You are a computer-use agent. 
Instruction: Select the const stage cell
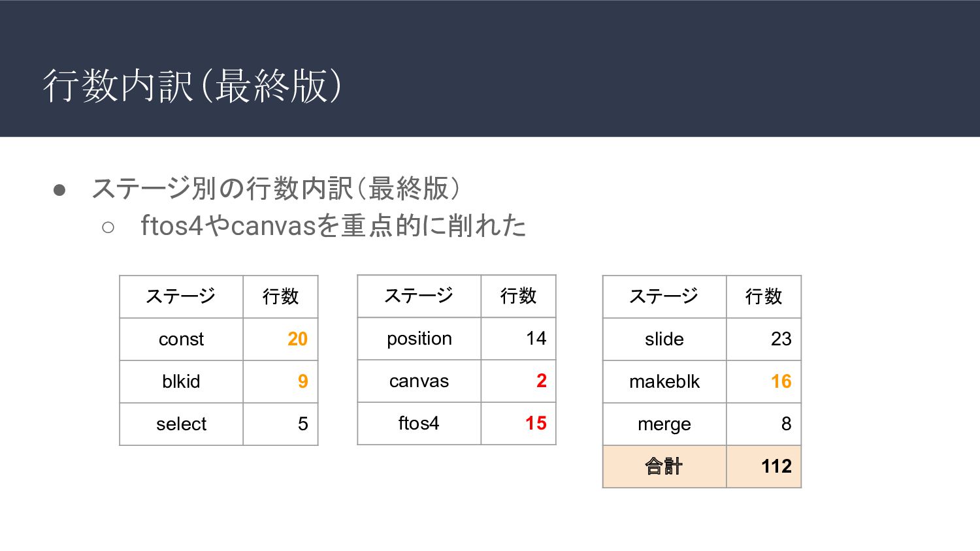(x=181, y=339)
